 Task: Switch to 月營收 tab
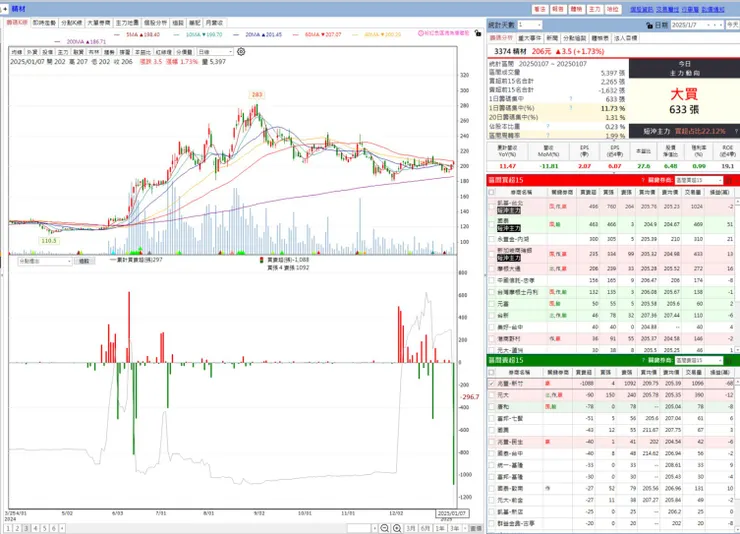214,23
